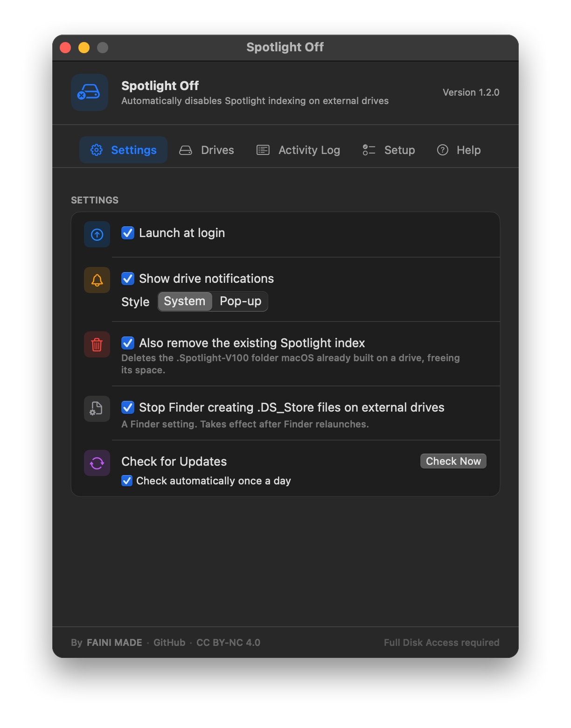
Task: Switch to the Settings tab
Action: [123, 150]
